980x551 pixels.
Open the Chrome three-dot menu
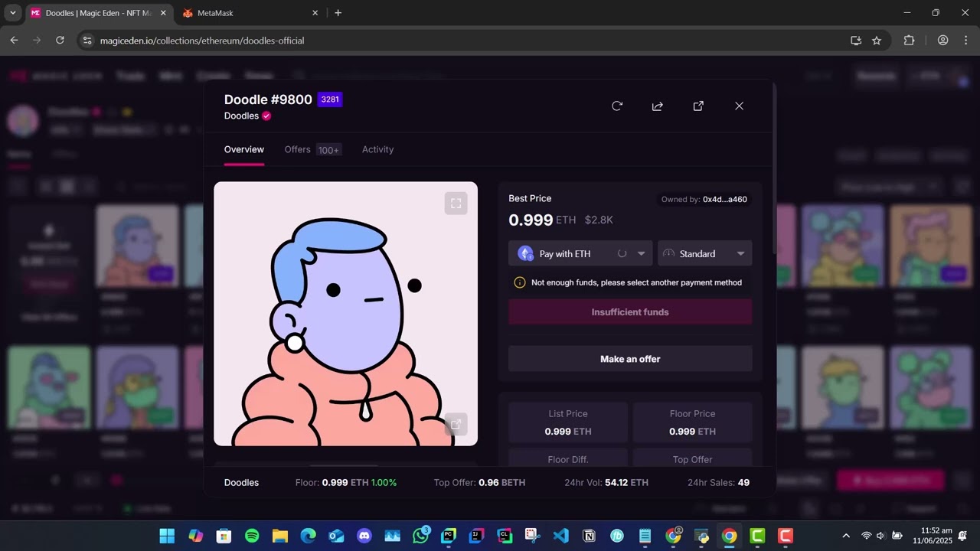[x=965, y=41]
